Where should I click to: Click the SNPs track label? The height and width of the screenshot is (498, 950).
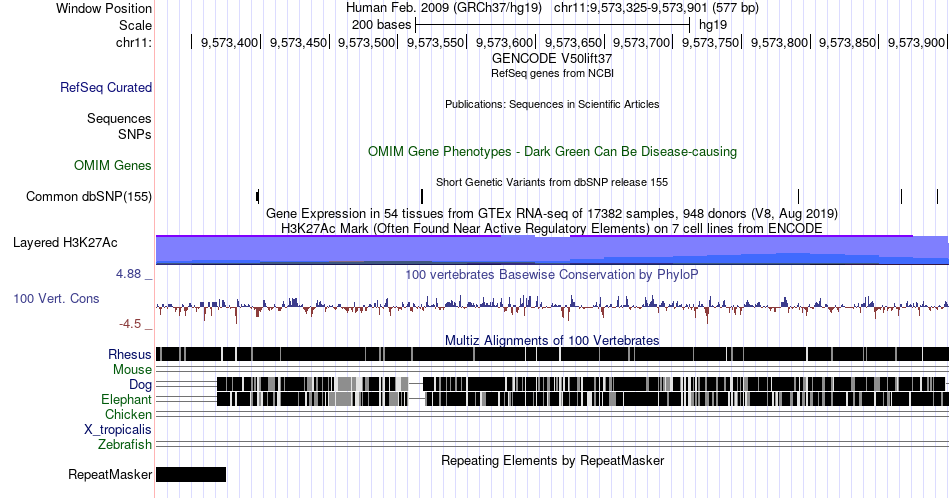coord(135,134)
